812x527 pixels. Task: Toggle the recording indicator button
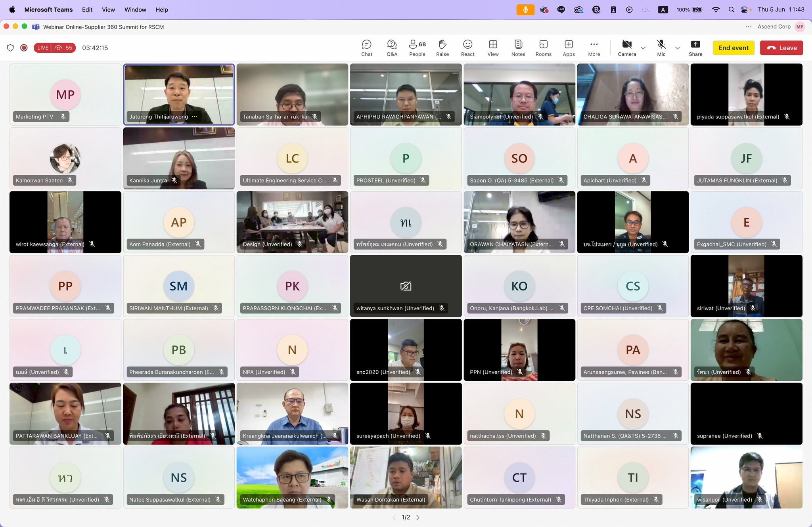pyautogui.click(x=24, y=48)
